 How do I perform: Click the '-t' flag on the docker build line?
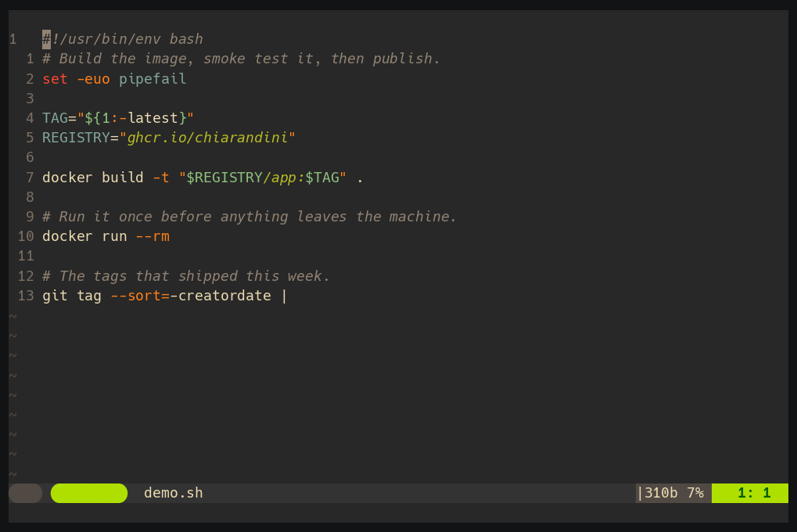pos(160,178)
